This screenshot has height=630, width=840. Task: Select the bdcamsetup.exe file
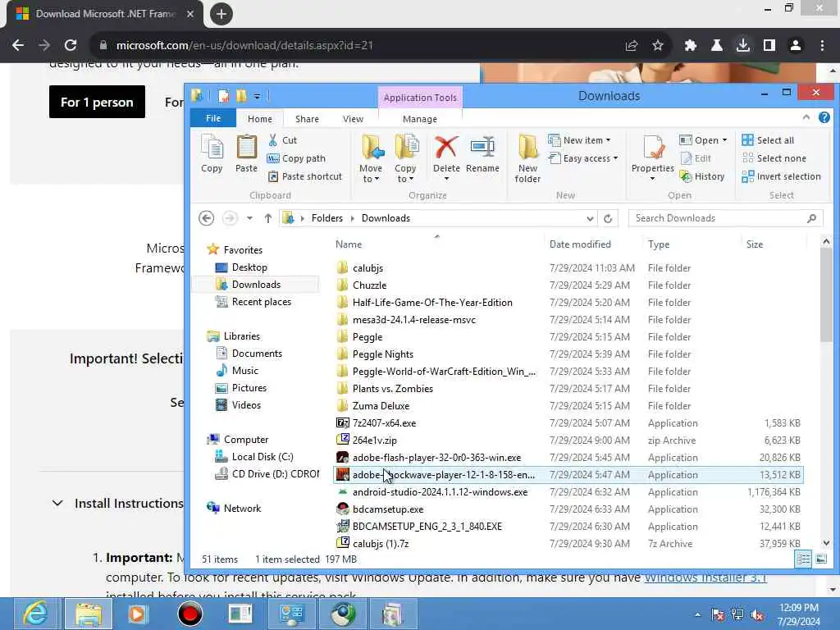pyautogui.click(x=388, y=509)
